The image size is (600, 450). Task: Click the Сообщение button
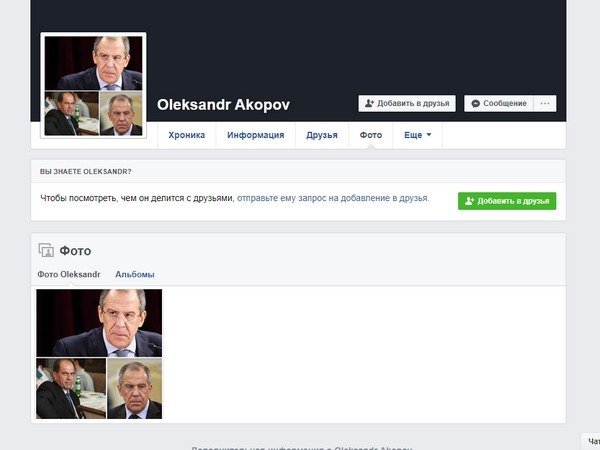(499, 103)
